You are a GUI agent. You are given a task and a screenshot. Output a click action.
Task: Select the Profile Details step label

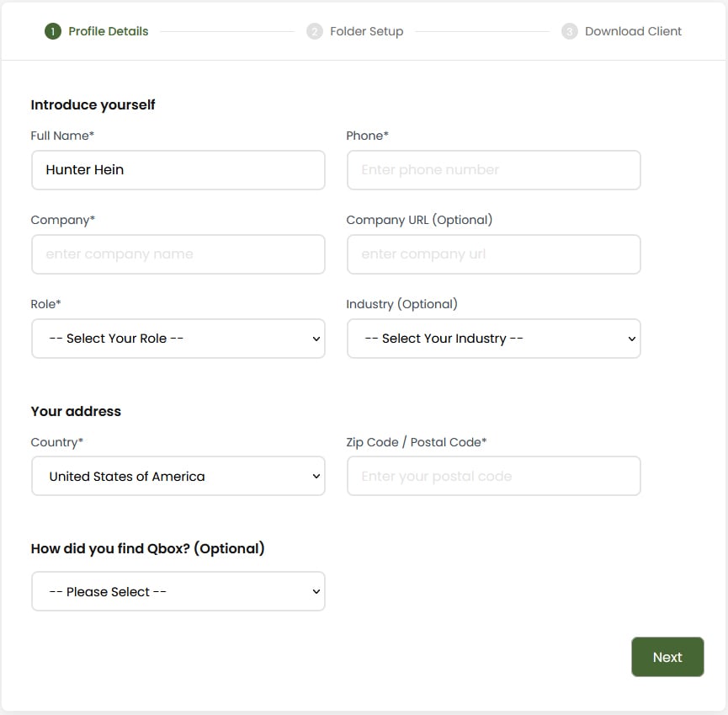[x=107, y=30]
